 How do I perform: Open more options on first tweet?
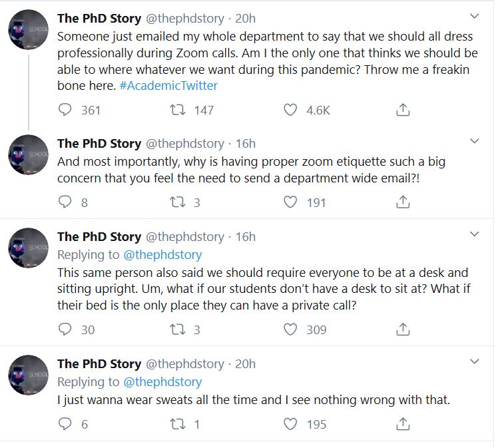475,15
